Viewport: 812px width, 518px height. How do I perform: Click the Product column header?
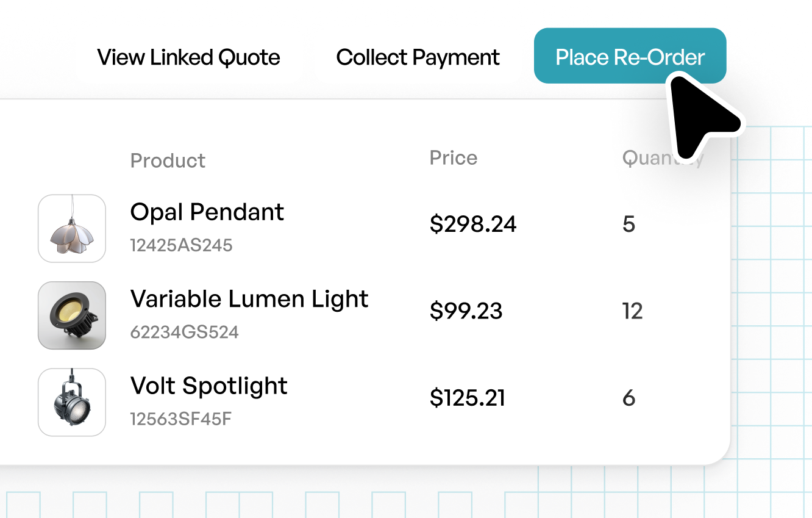pyautogui.click(x=168, y=160)
